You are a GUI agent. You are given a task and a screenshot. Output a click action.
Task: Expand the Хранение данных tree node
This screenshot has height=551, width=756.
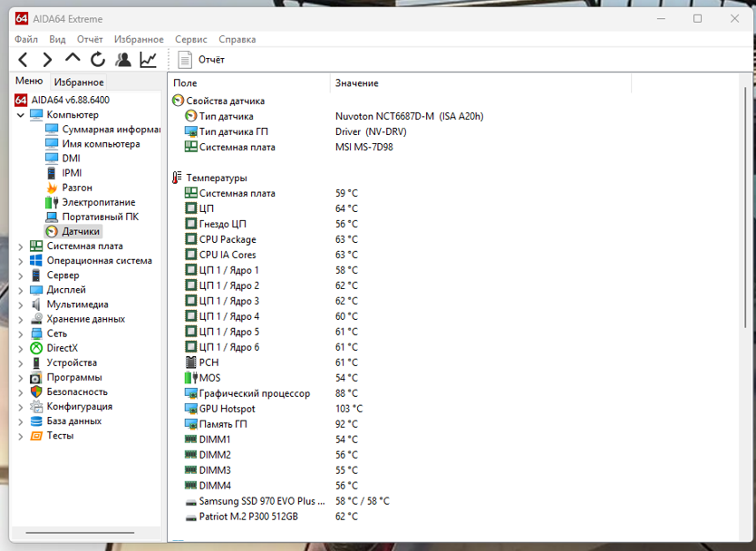click(20, 320)
